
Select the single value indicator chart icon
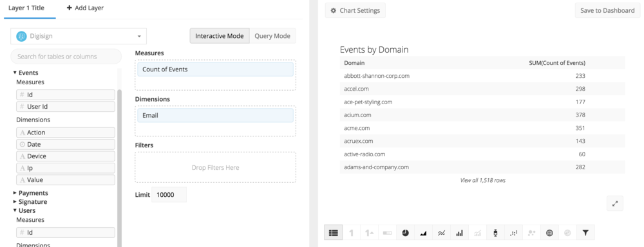pos(369,233)
